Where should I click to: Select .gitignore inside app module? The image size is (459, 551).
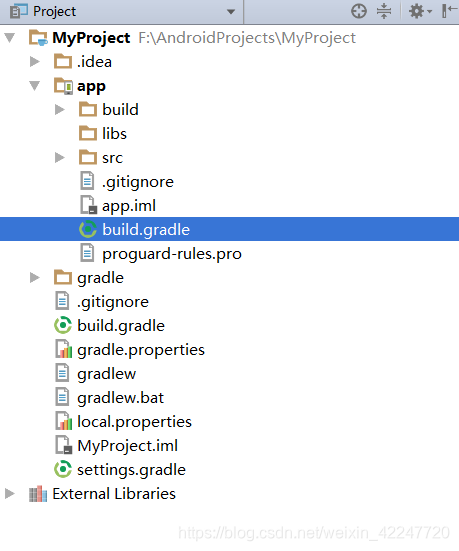pos(138,182)
